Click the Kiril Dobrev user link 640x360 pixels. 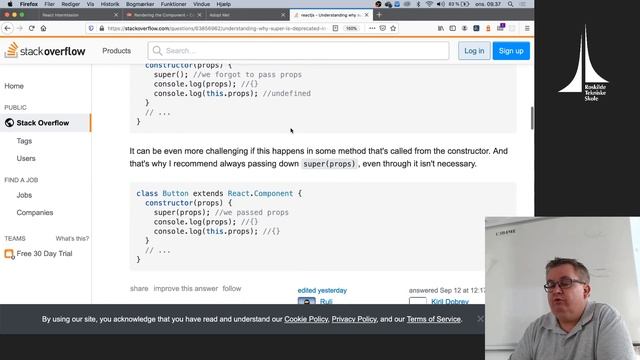450,301
